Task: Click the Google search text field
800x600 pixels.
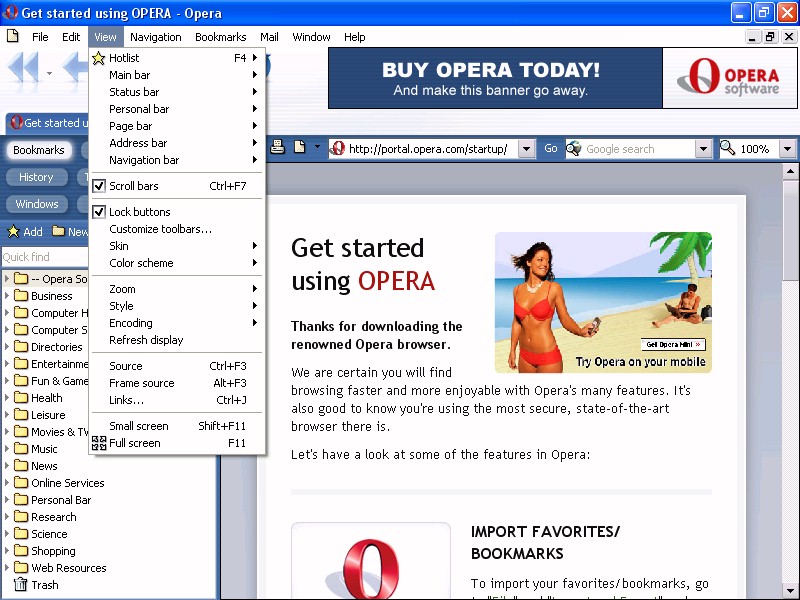Action: [x=638, y=149]
